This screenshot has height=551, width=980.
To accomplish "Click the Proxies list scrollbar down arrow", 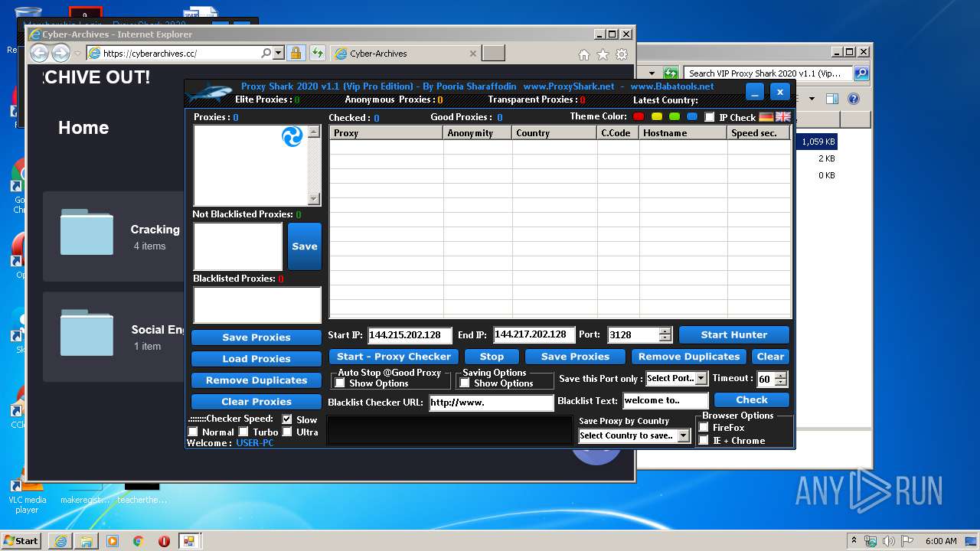I will tap(314, 200).
